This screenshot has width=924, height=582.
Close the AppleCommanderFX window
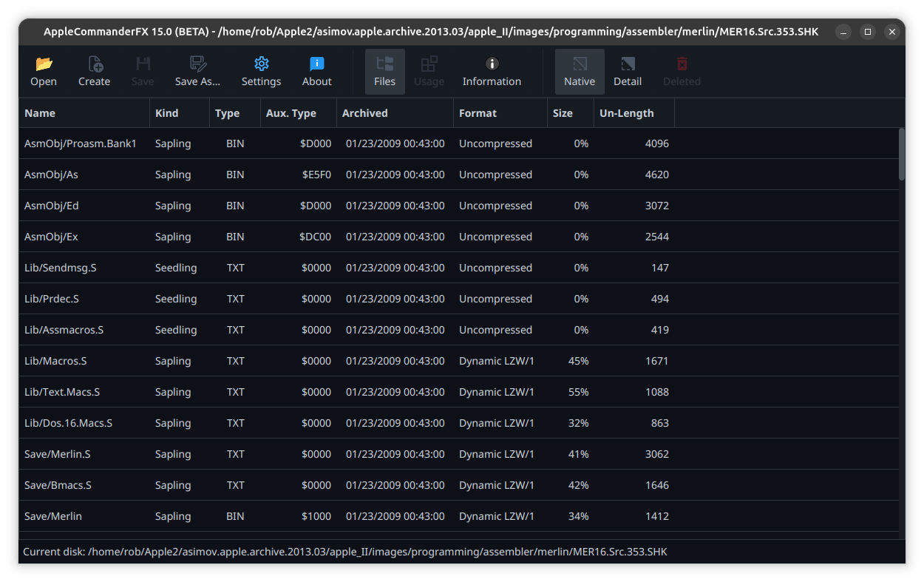[892, 32]
